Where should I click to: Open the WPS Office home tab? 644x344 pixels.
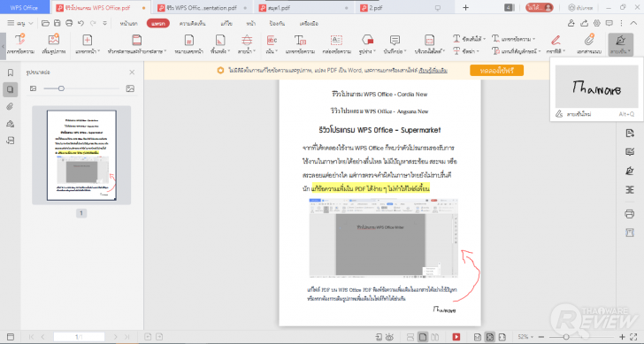pyautogui.click(x=24, y=8)
